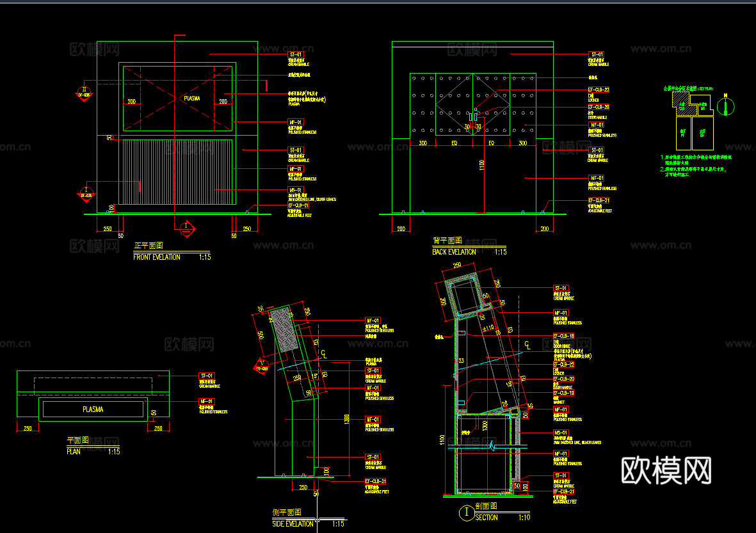Click the EF-CLB-21 tag in side elevation
This screenshot has height=533, width=756.
point(376,481)
